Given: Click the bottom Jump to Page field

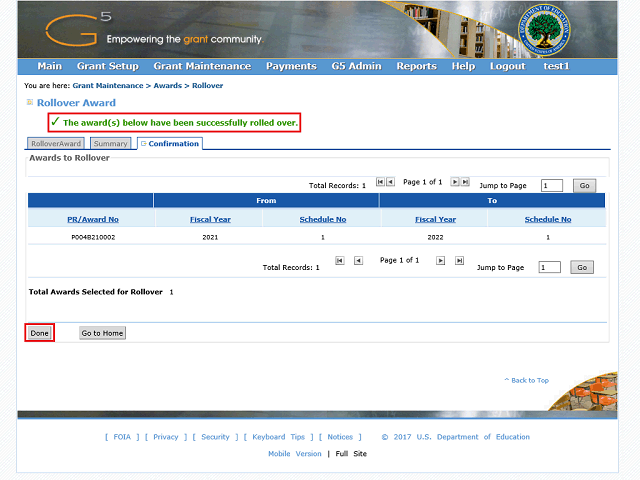Looking at the screenshot, I should pyautogui.click(x=549, y=267).
